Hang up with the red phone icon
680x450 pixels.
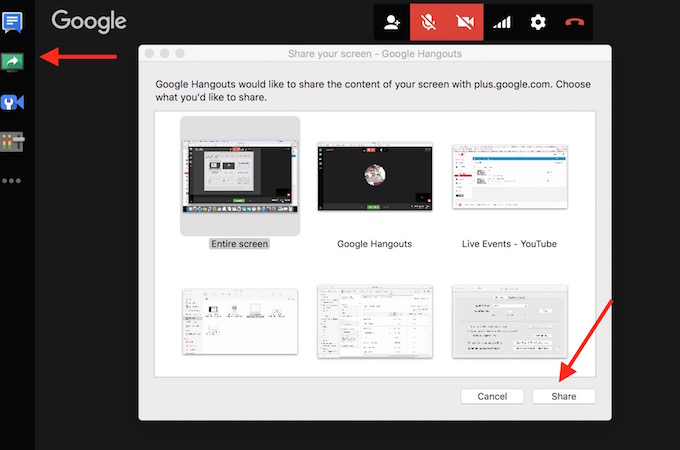click(x=574, y=22)
